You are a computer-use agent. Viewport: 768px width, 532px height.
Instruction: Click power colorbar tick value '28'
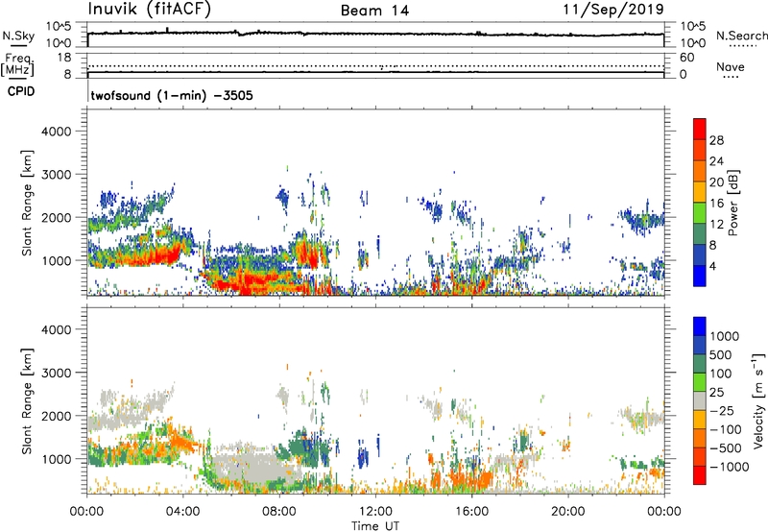pos(716,140)
